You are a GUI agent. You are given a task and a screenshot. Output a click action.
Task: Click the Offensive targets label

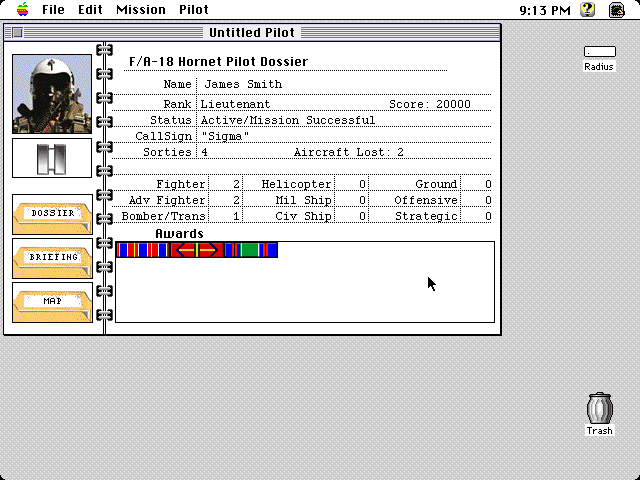[426, 200]
